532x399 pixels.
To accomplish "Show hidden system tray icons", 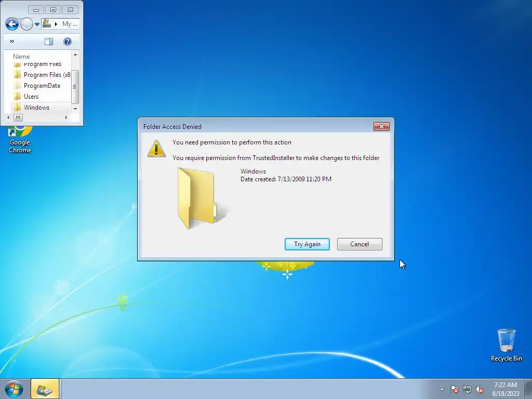I will [442, 389].
